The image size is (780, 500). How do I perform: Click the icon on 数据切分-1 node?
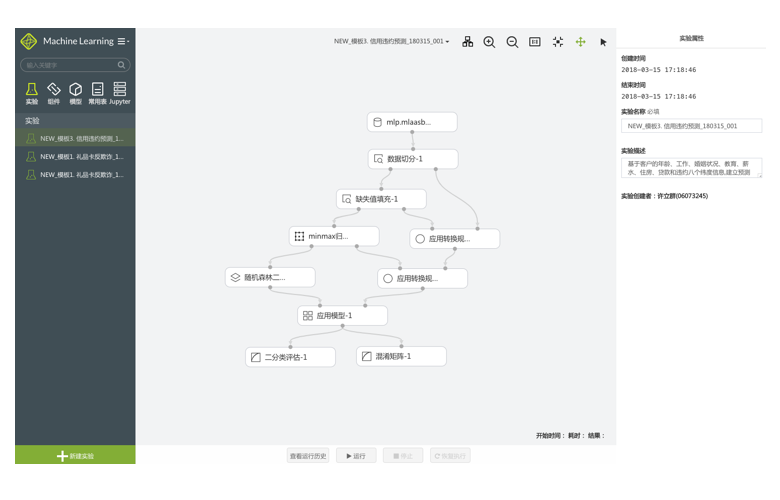(379, 159)
